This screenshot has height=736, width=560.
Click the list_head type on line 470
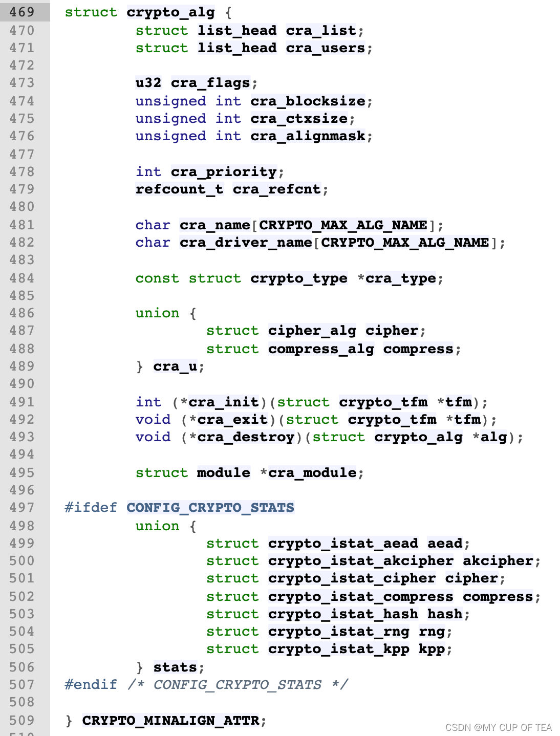coord(237,31)
